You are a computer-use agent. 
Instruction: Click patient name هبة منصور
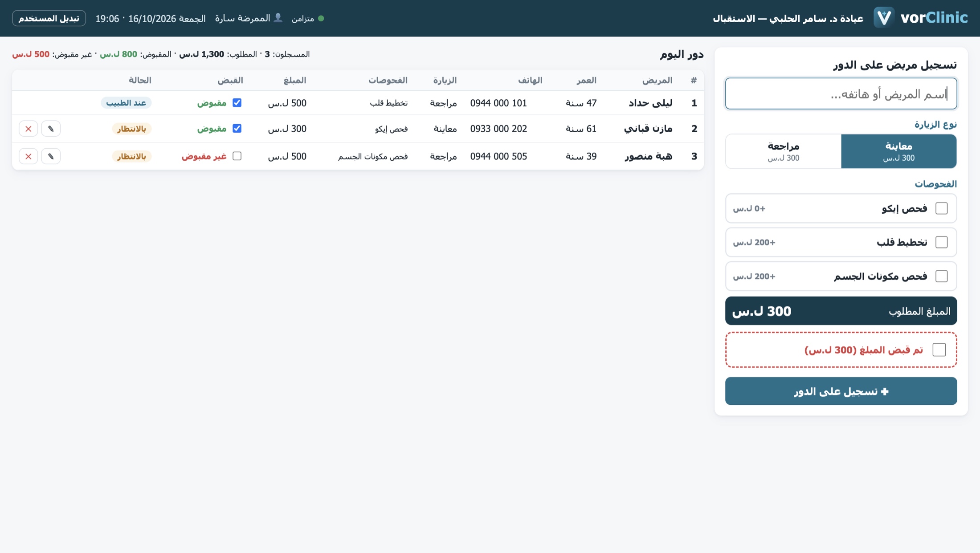649,156
